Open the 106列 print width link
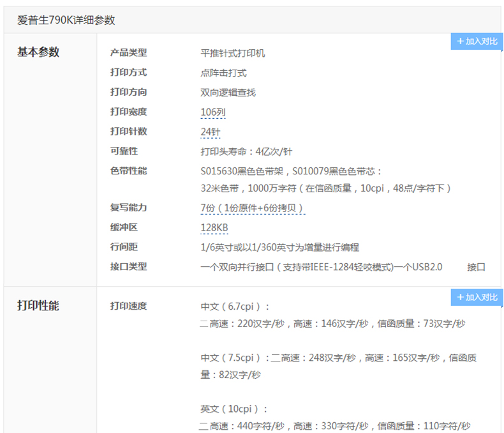Image resolution: width=504 pixels, height=433 pixels. coord(213,112)
